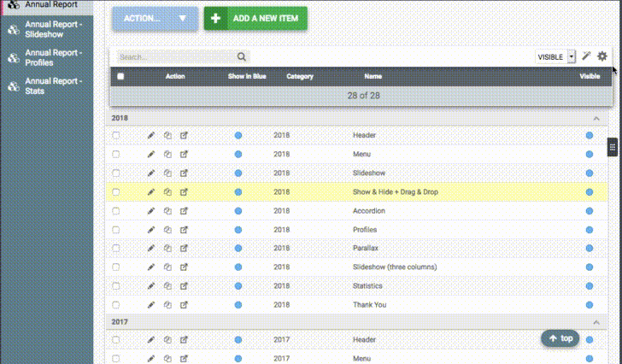
Task: Open the 2018 Header item in new window
Action: click(x=184, y=136)
